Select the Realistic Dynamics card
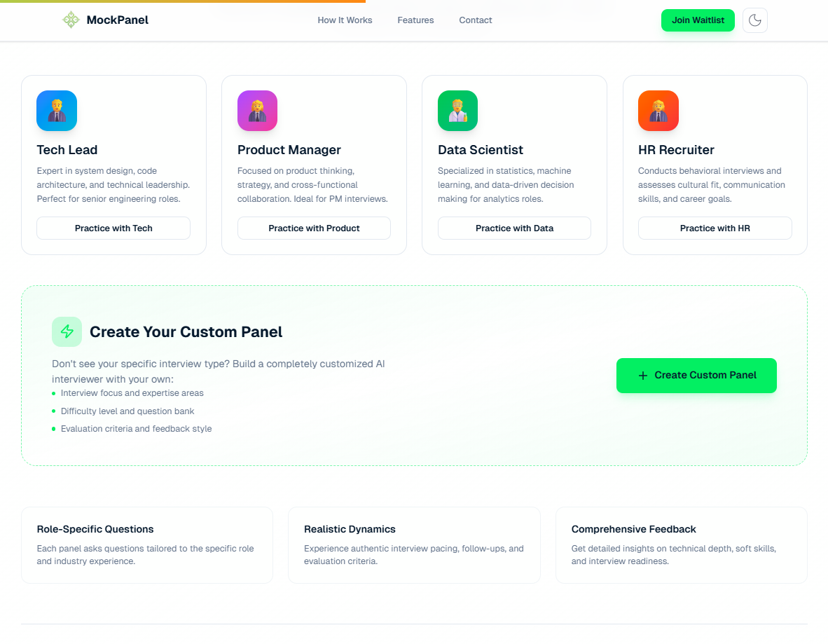828x644 pixels. tap(414, 544)
